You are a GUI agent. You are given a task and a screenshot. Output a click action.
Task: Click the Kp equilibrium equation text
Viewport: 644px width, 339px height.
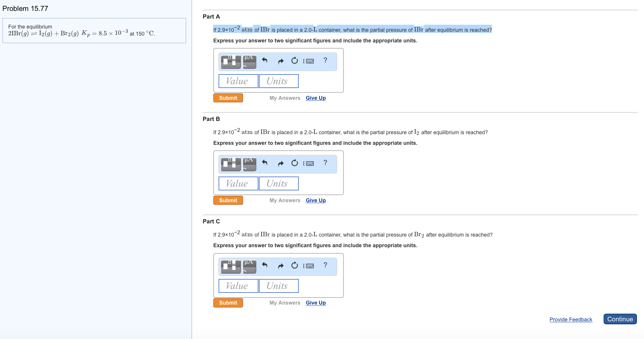82,33
